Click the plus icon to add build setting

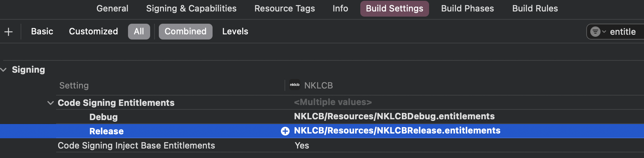pos(8,32)
